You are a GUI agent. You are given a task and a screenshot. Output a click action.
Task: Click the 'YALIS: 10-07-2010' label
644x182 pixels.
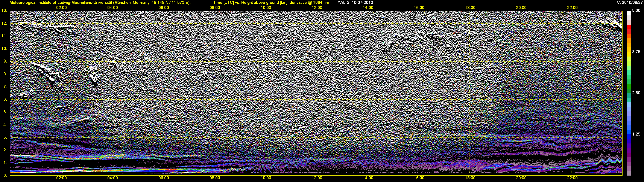[x=355, y=3]
